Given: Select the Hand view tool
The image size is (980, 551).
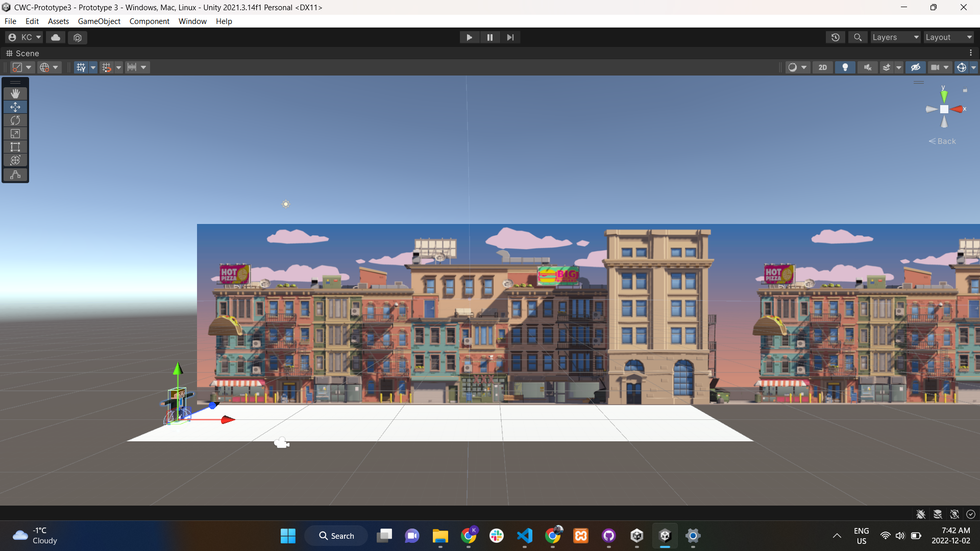Looking at the screenshot, I should [x=15, y=94].
